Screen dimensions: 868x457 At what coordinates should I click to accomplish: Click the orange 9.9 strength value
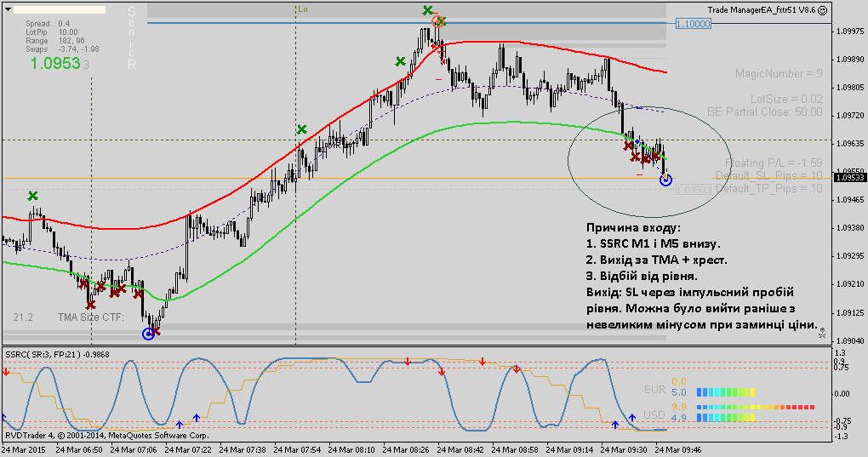[x=679, y=407]
